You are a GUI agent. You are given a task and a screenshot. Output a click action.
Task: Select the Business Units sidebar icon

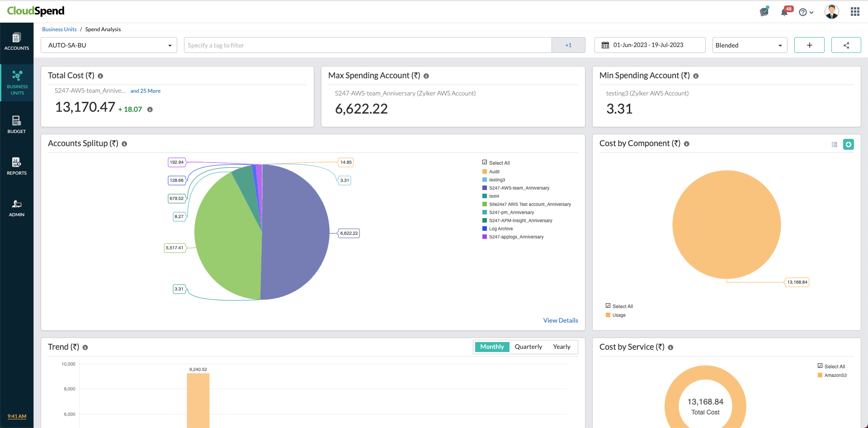[17, 82]
